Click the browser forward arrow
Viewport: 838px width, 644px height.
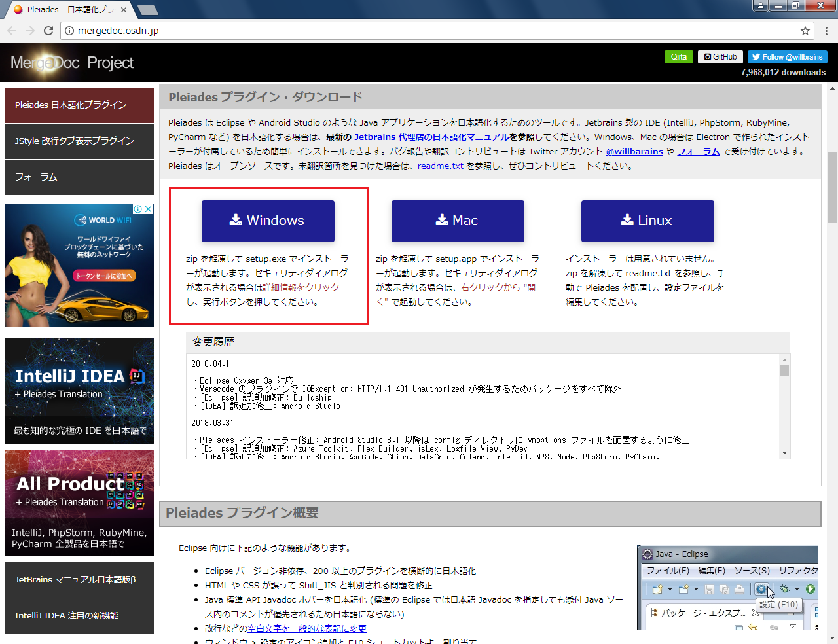(x=30, y=31)
